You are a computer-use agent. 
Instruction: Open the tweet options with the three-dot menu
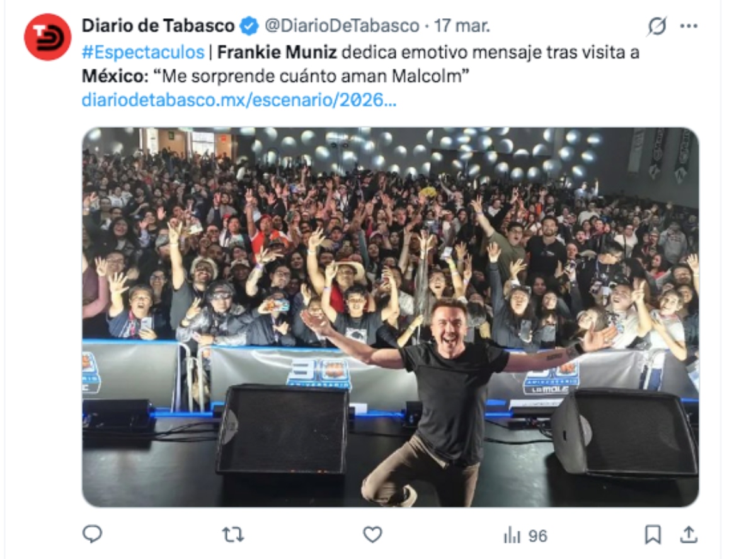[690, 25]
